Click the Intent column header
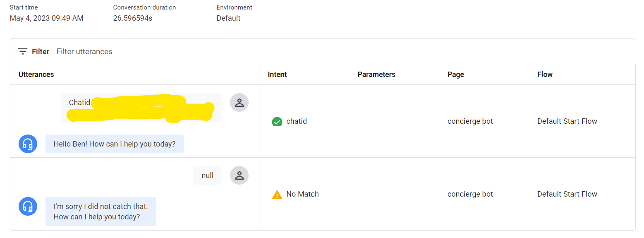Viewport: 644px width, 238px height. (277, 75)
